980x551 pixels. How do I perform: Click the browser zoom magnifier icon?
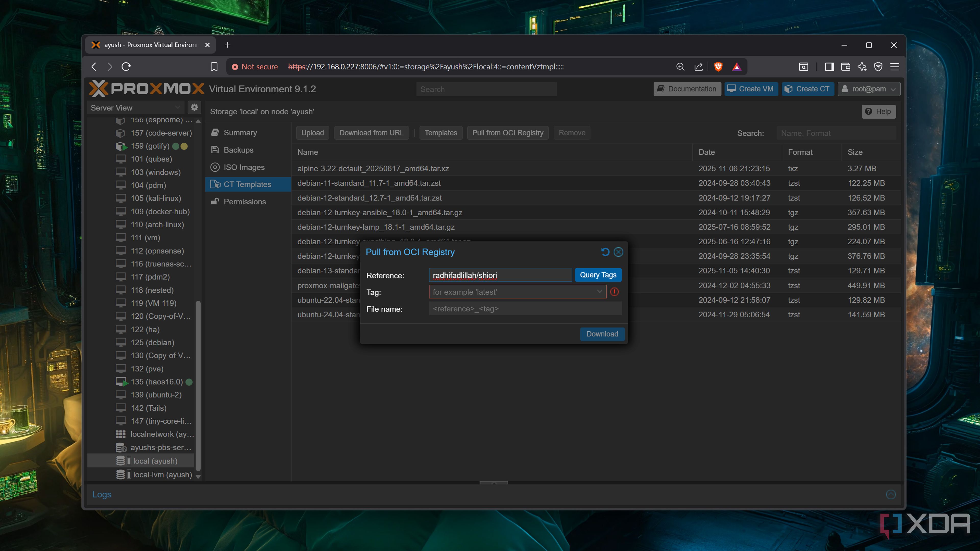click(x=681, y=67)
